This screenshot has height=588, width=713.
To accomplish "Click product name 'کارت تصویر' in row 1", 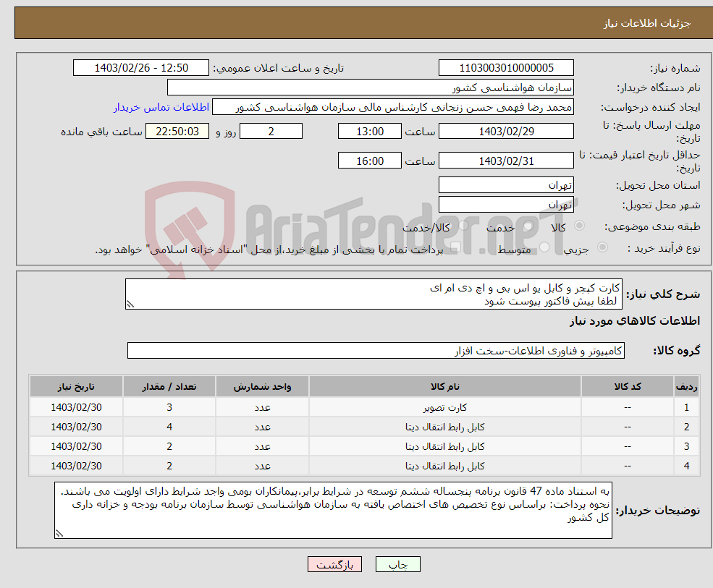I will pyautogui.click(x=445, y=408).
